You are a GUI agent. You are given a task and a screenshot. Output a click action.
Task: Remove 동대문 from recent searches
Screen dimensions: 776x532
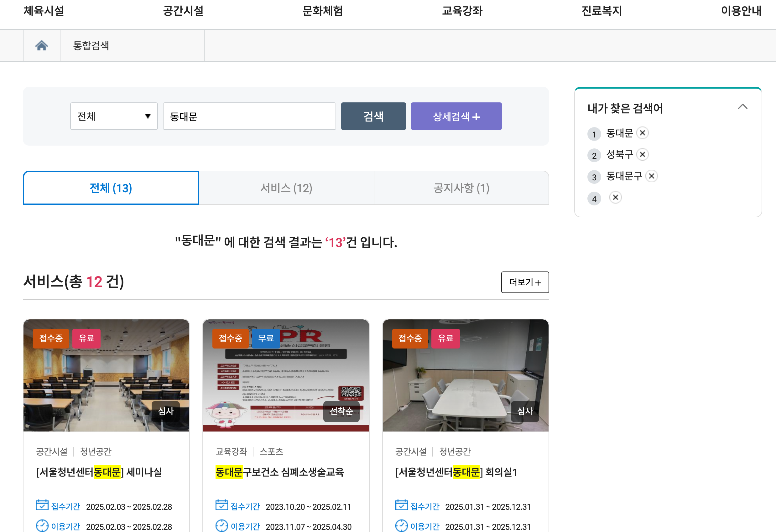coord(642,133)
